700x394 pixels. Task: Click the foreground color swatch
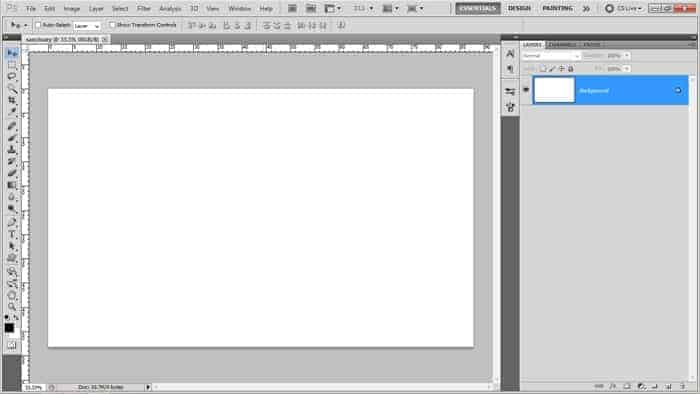(x=9, y=328)
